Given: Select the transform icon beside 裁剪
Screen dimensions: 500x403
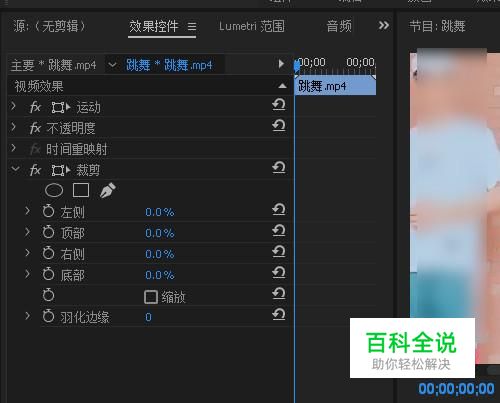Looking at the screenshot, I should coord(61,170).
